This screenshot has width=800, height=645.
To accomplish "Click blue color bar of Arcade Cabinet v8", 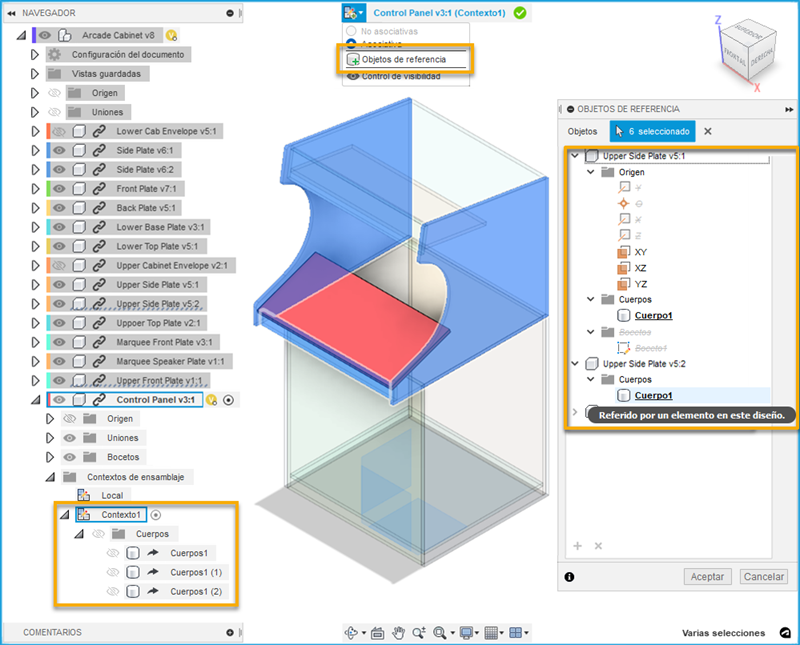I will coord(34,35).
